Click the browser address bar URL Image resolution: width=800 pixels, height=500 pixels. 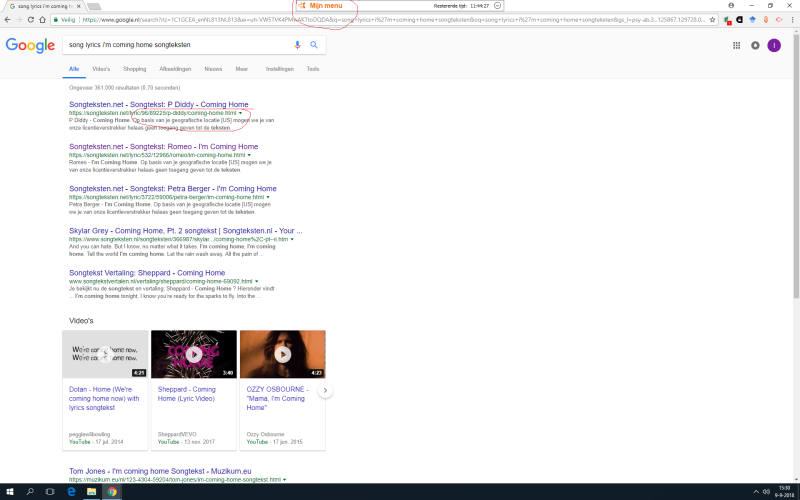coord(393,20)
